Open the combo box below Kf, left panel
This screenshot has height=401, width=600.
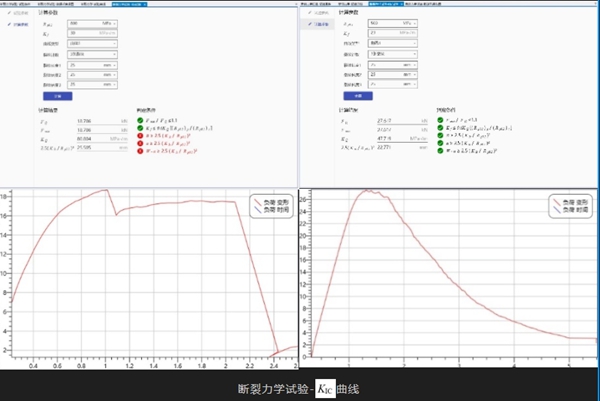point(92,44)
